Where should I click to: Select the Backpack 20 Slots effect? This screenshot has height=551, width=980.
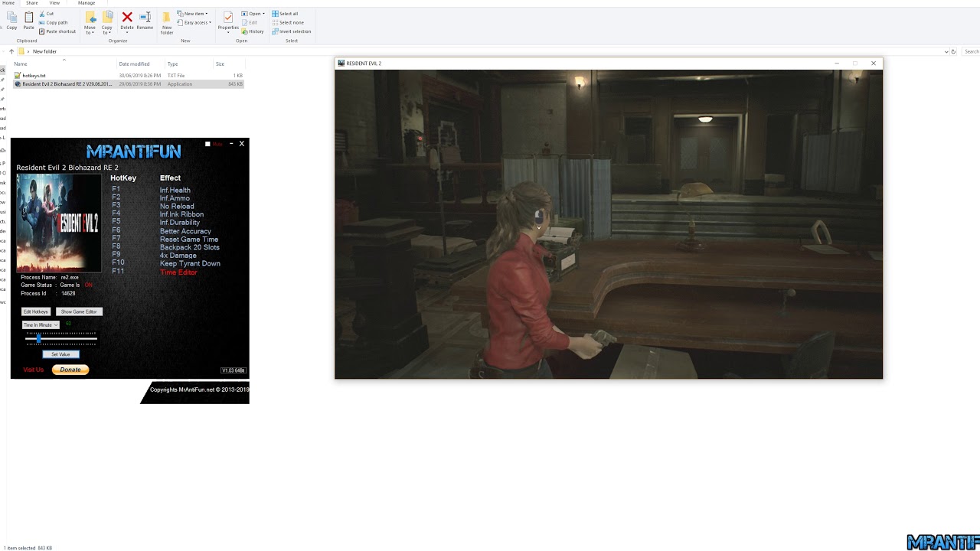pos(190,247)
